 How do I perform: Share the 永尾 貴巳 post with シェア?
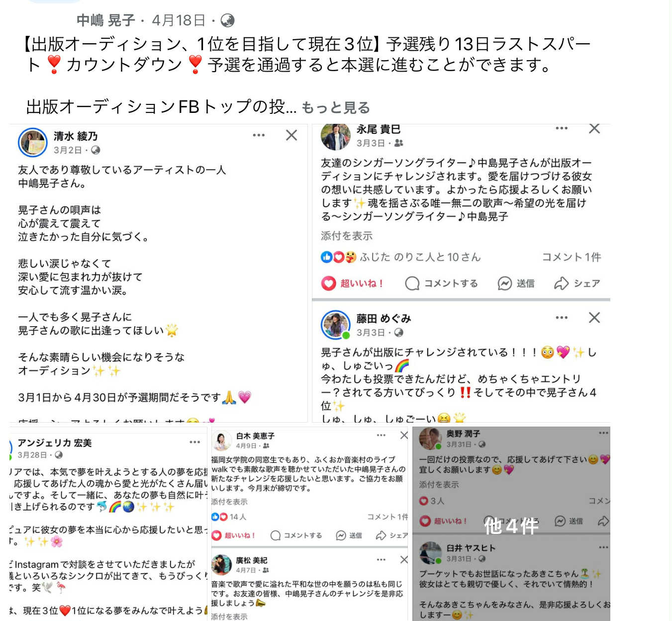tap(577, 283)
